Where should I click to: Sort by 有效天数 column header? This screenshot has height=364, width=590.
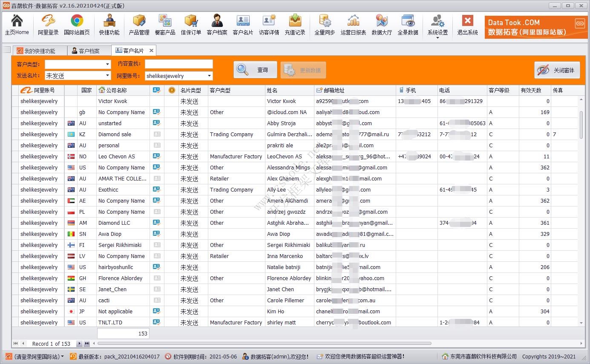[x=535, y=90]
